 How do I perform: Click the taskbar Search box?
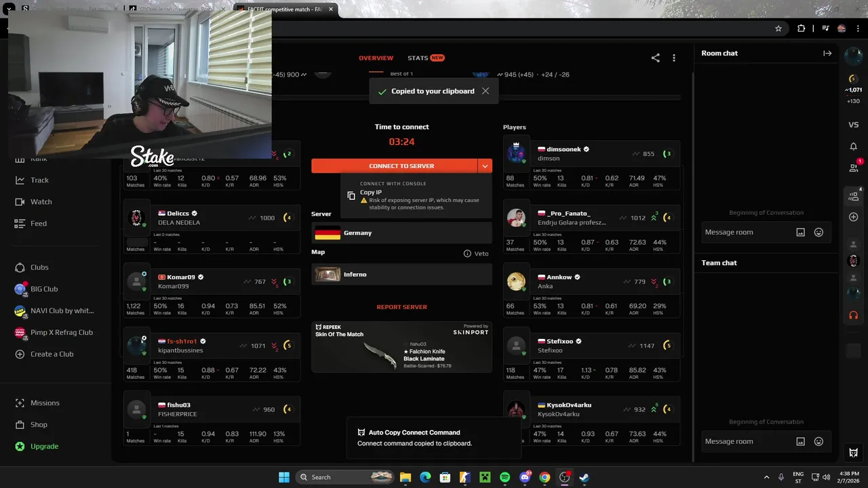point(346,477)
